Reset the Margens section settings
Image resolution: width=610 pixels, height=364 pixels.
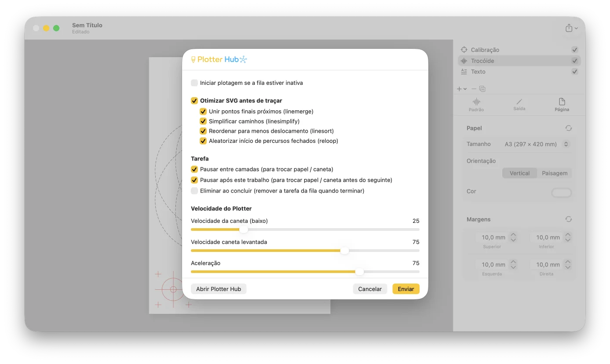pos(569,219)
